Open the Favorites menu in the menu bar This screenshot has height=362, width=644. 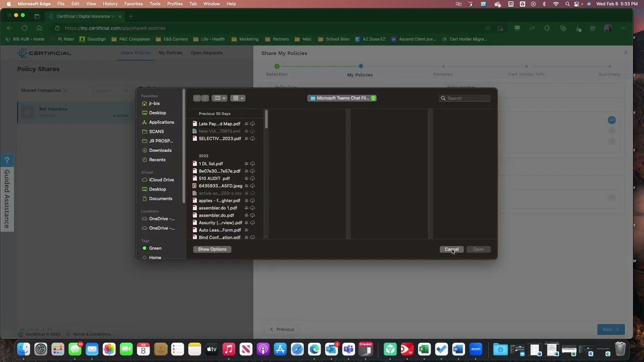(x=133, y=4)
